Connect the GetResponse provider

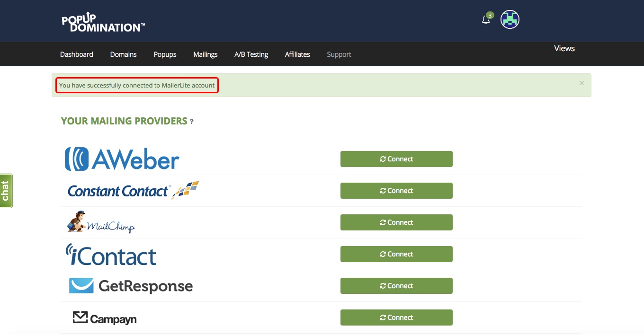(x=396, y=286)
